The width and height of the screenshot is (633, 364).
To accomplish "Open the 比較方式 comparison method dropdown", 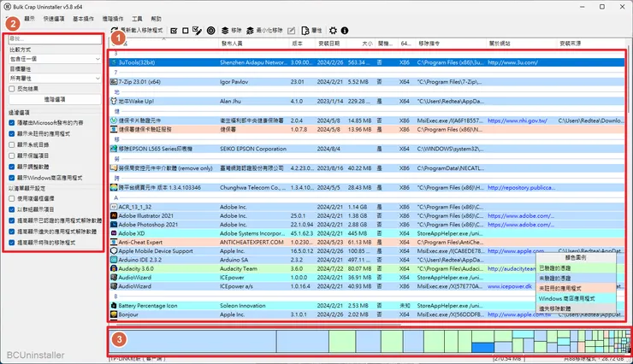I will coord(55,59).
